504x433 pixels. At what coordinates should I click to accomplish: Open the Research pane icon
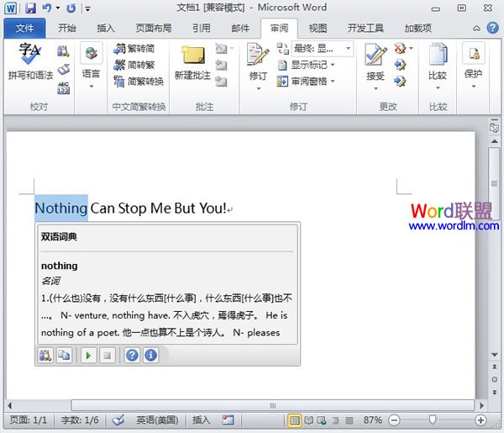click(x=63, y=51)
